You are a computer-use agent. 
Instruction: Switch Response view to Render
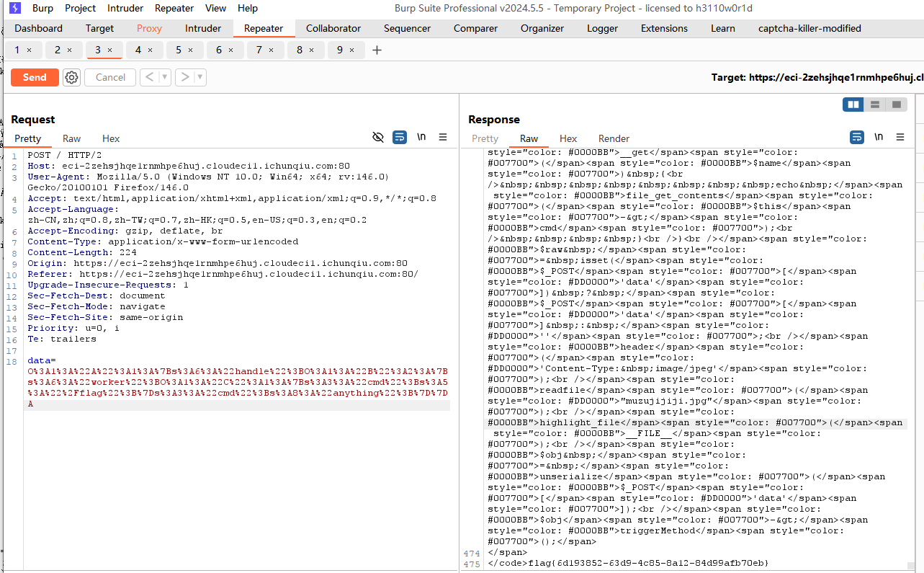(614, 138)
